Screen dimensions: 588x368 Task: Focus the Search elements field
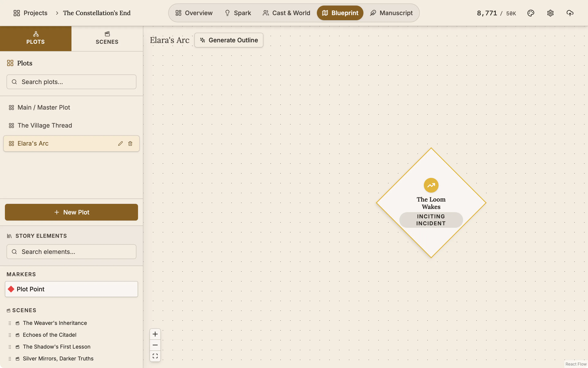71,252
